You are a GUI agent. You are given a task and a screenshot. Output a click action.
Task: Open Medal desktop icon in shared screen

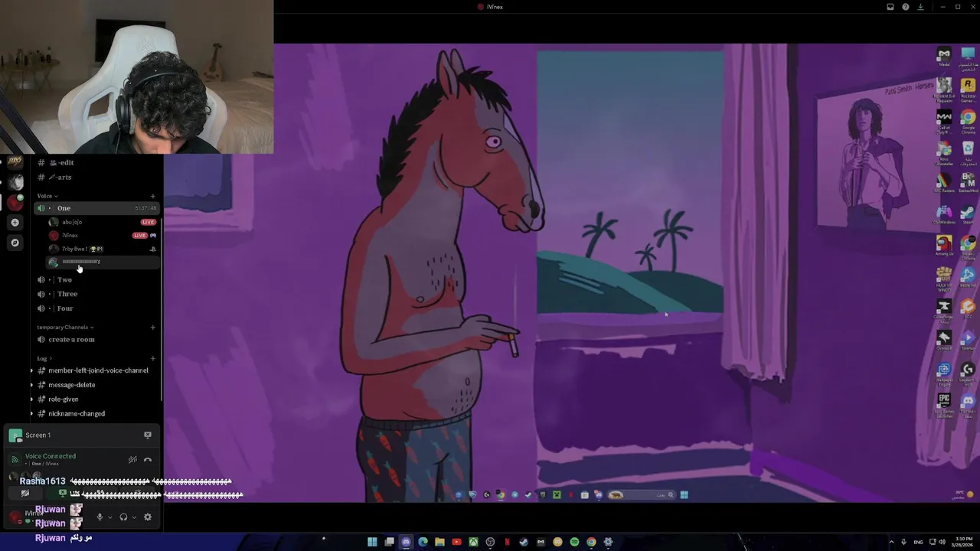click(x=944, y=57)
